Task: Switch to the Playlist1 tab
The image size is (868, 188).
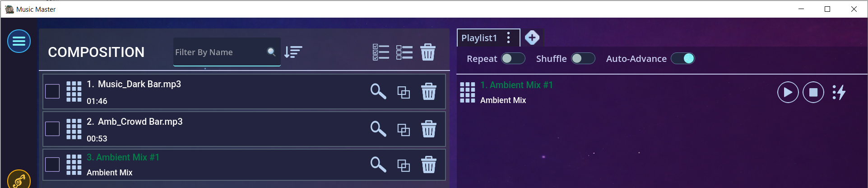Action: click(x=479, y=38)
